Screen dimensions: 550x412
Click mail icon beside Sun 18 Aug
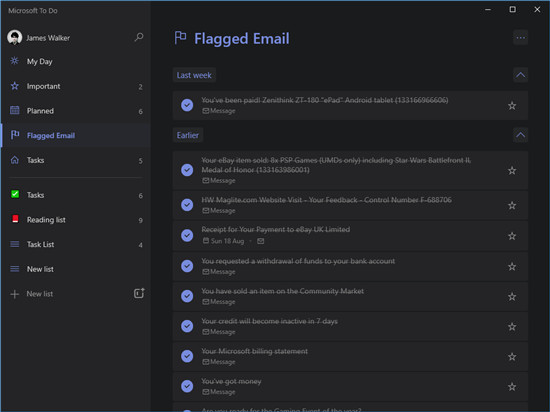pyautogui.click(x=261, y=241)
